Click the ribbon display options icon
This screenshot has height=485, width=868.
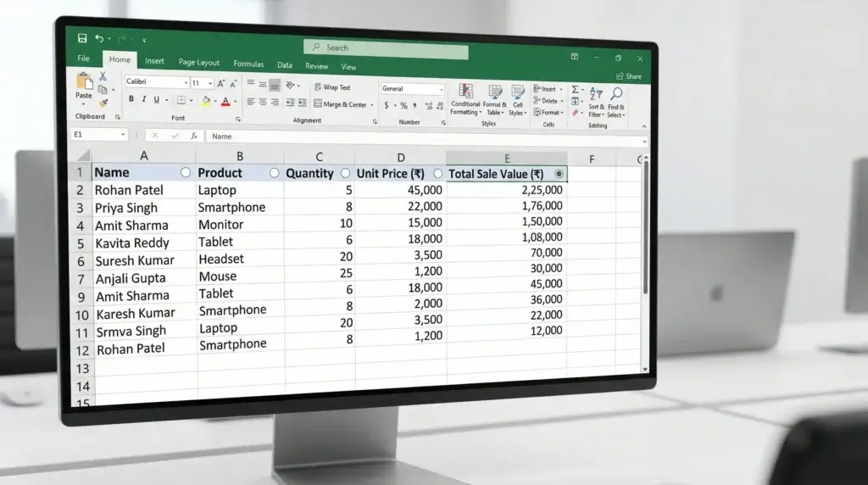(x=575, y=57)
